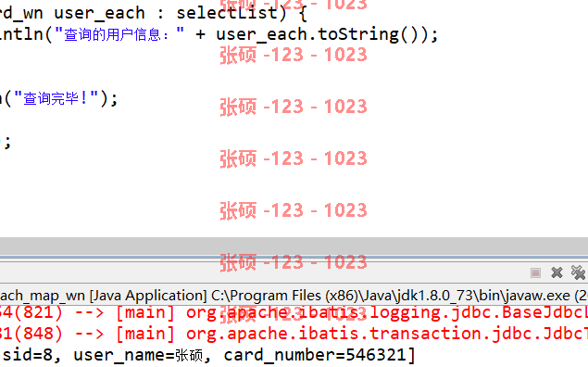
Task: Click the Terminate stop square icon
Action: pyautogui.click(x=535, y=272)
